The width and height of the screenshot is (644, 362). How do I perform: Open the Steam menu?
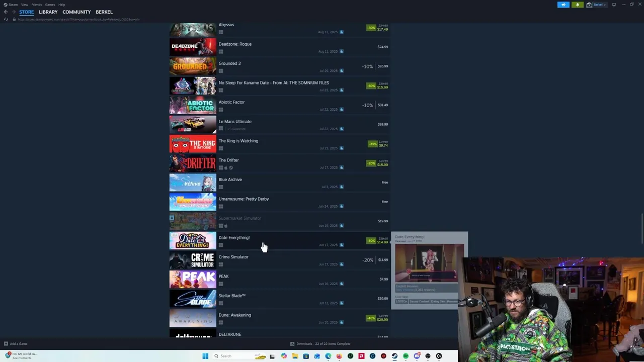[x=11, y=5]
